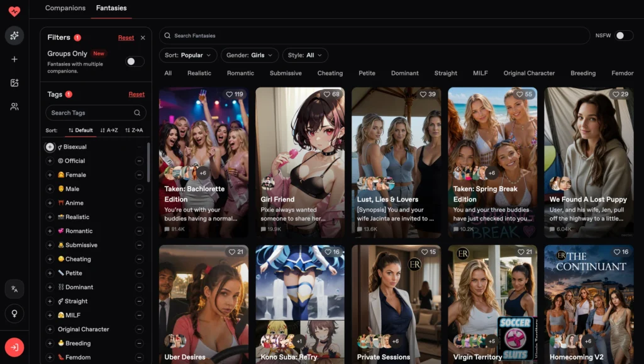Open the Style: All dropdown
Image resolution: width=644 pixels, height=364 pixels.
(x=305, y=55)
